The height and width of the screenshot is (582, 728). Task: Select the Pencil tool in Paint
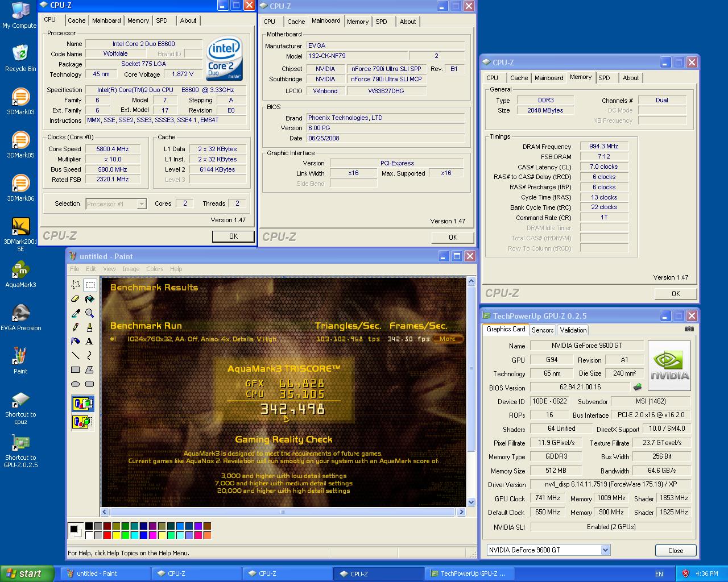[76, 327]
